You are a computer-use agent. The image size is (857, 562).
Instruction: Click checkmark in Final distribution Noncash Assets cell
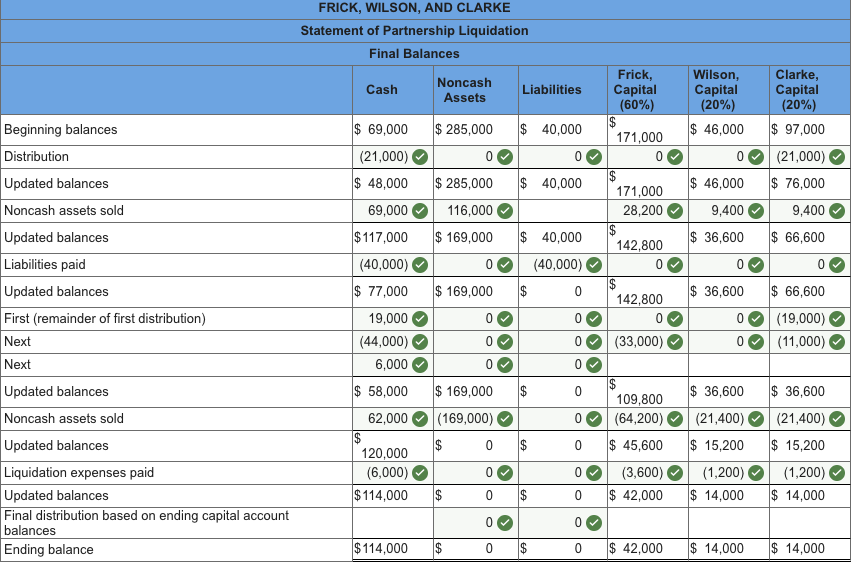pos(505,523)
